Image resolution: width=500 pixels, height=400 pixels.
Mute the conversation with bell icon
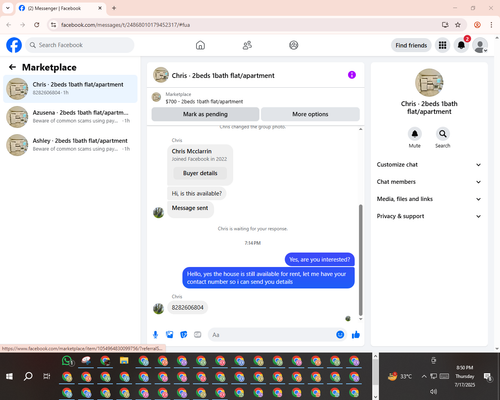pyautogui.click(x=415, y=134)
